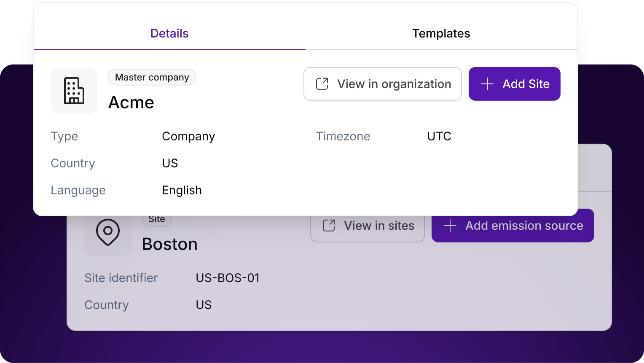
Task: Click external-link icon in View in sites
Action: [329, 226]
